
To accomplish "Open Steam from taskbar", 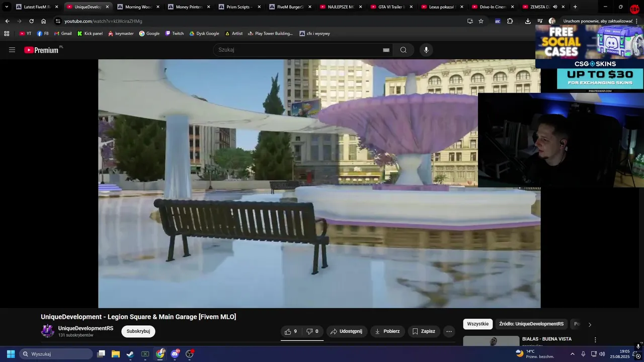I will (130, 354).
